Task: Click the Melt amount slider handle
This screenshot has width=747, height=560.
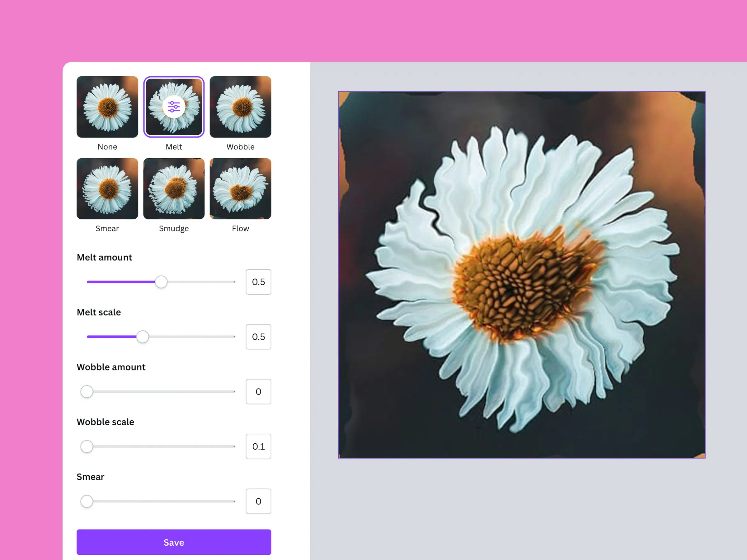Action: (161, 282)
